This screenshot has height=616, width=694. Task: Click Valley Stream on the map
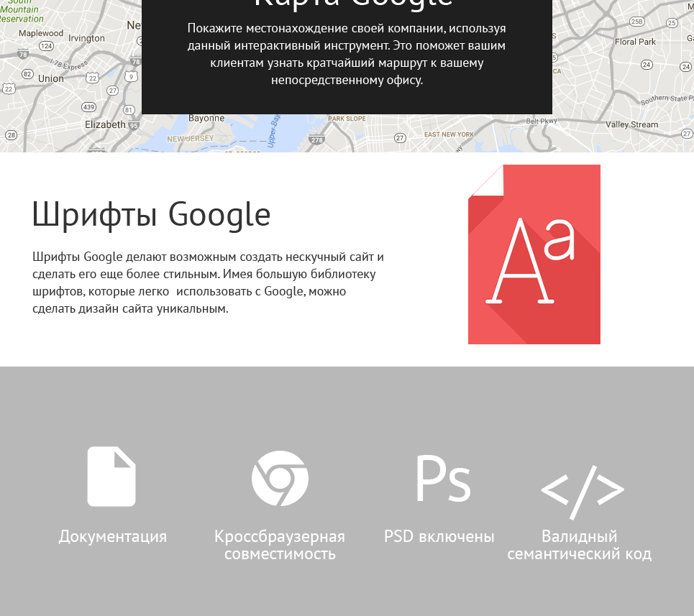631,124
